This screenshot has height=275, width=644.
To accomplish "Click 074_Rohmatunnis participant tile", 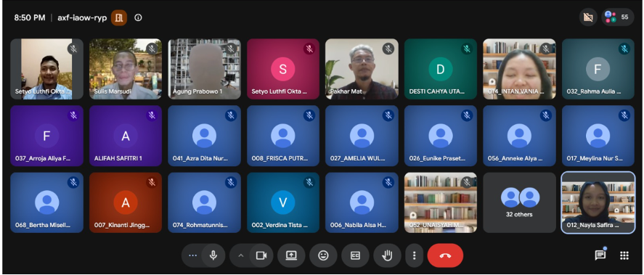I will [205, 202].
